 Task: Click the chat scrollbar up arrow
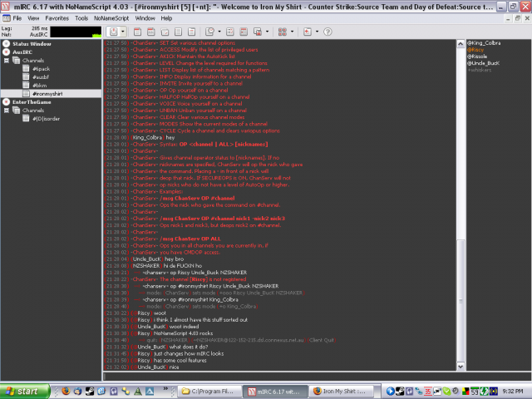461,44
